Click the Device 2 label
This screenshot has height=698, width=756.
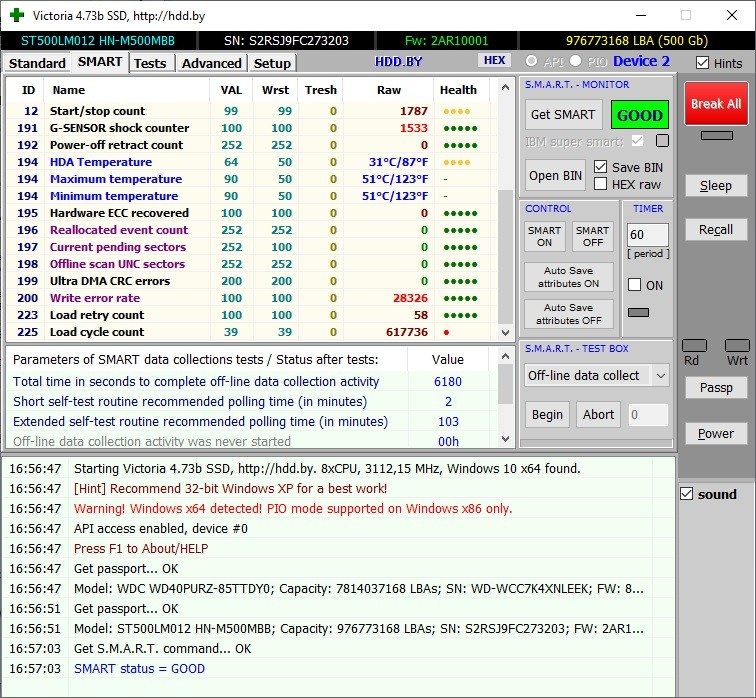click(x=641, y=61)
